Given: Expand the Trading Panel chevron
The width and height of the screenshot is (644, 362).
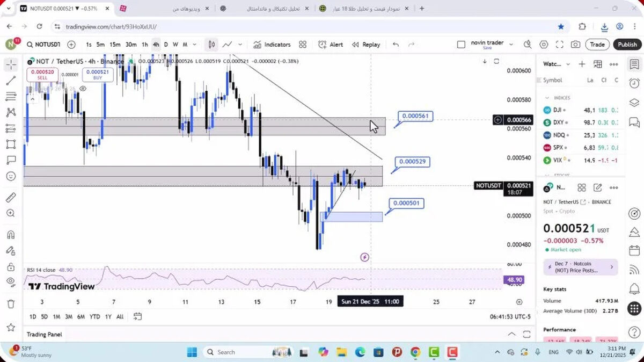Looking at the screenshot, I should [511, 334].
